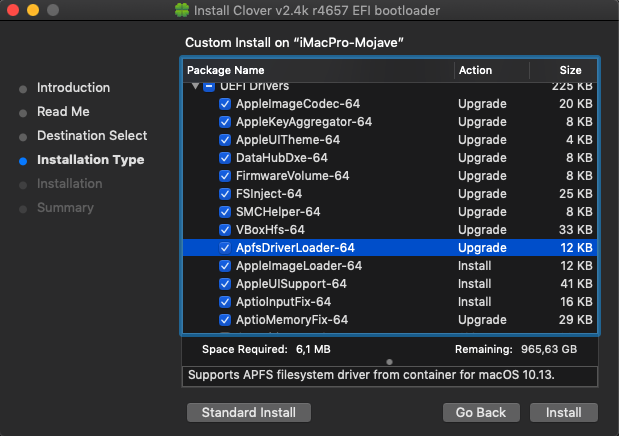Uncheck the AppleImageCodec-64 checkbox

(x=225, y=104)
